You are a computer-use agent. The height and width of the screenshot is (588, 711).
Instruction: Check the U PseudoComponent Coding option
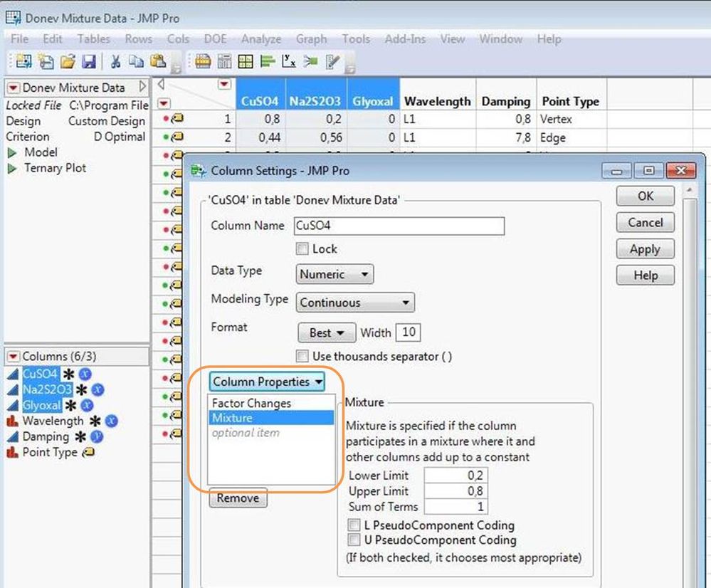tap(354, 540)
